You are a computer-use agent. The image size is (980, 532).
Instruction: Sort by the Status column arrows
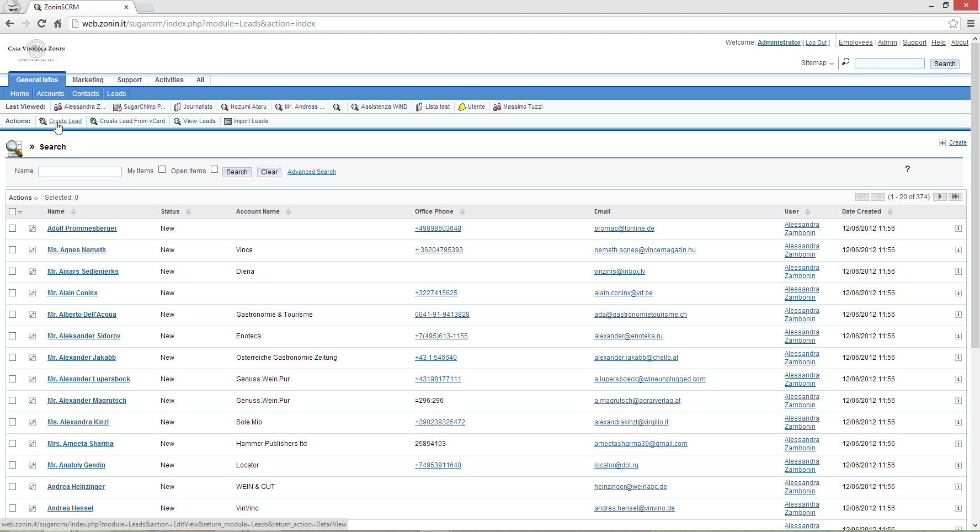click(x=189, y=212)
